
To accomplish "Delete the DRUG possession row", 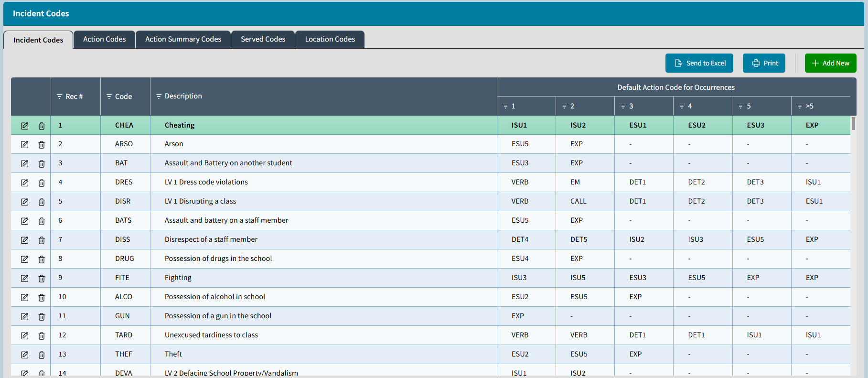I will point(42,259).
